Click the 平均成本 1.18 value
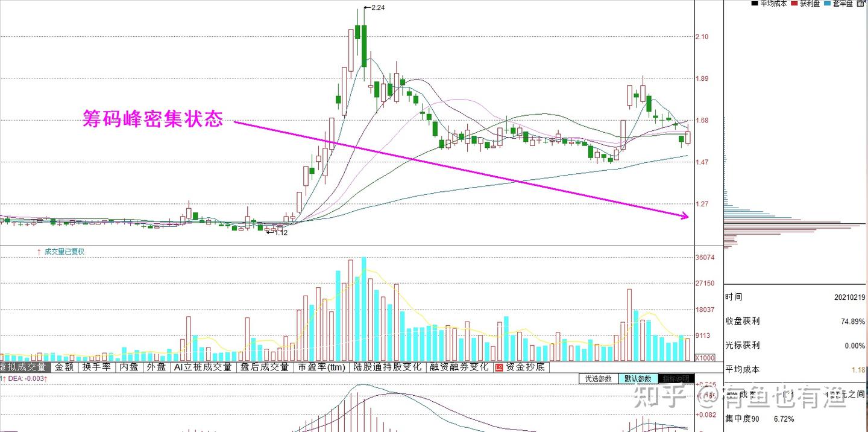The width and height of the screenshot is (868, 432). pyautogui.click(x=859, y=370)
